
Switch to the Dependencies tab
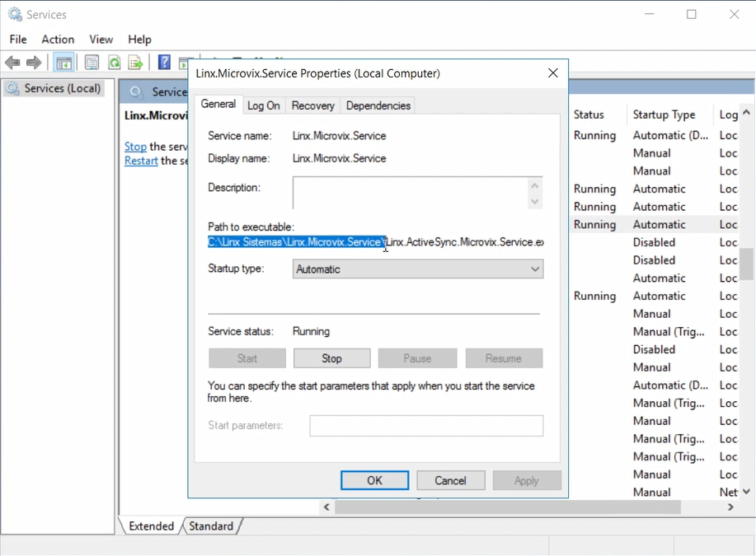pos(378,105)
